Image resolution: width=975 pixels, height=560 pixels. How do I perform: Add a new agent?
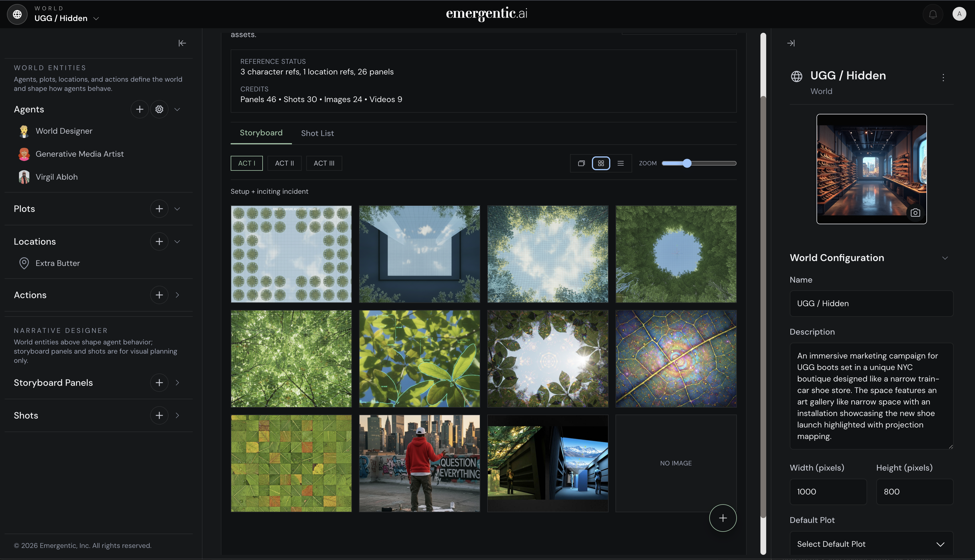pyautogui.click(x=140, y=109)
